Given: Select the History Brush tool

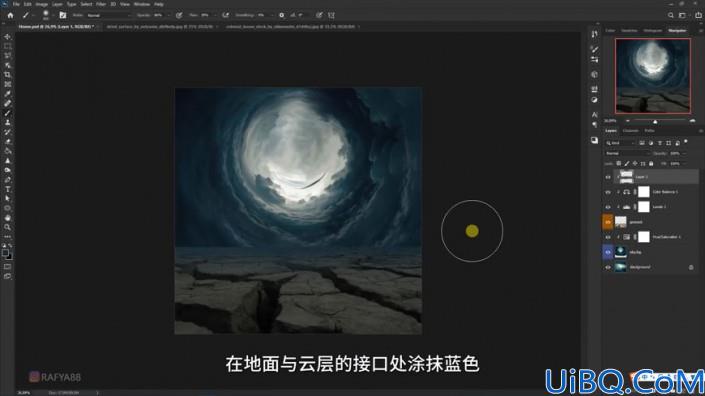Looking at the screenshot, I should 8,132.
